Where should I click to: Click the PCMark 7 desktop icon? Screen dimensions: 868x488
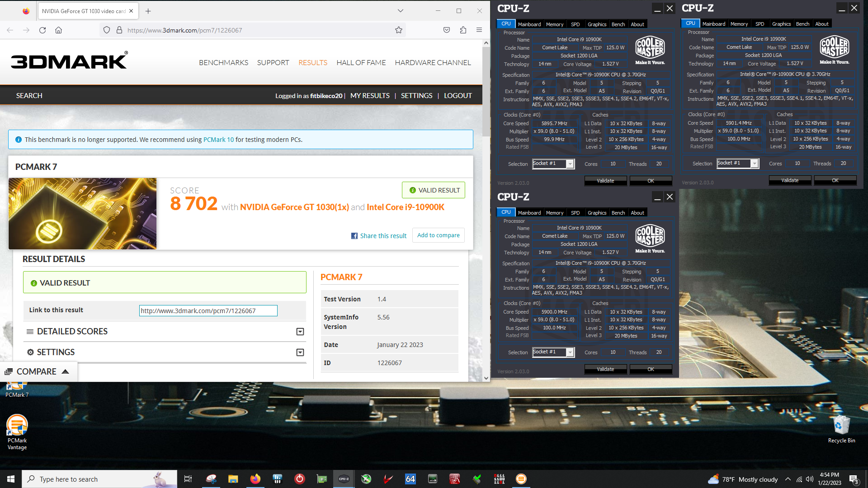click(17, 389)
